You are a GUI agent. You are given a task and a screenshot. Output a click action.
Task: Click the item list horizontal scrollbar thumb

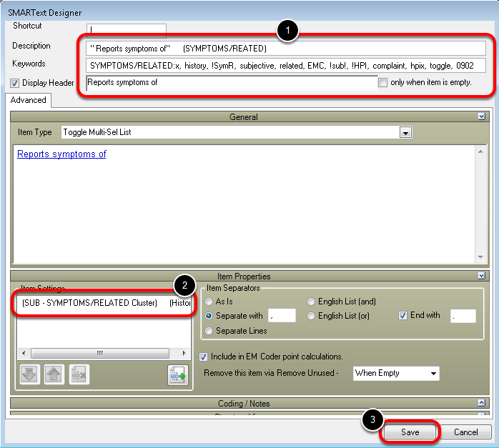click(x=100, y=353)
